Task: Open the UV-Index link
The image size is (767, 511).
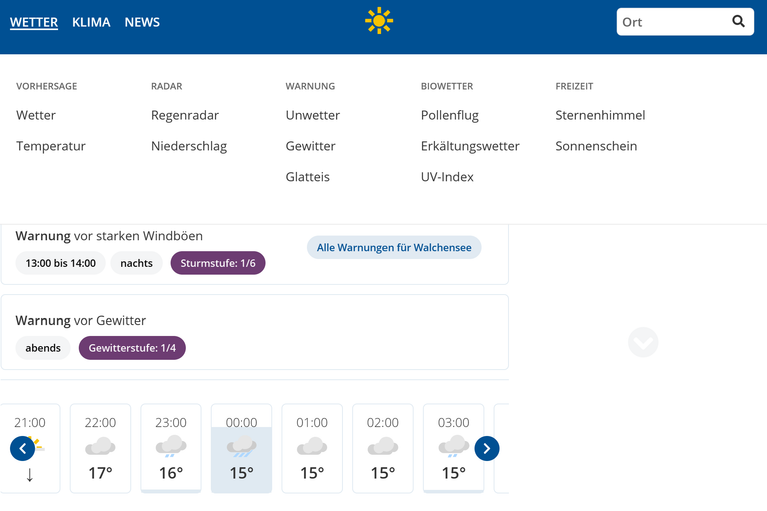Action: click(447, 177)
